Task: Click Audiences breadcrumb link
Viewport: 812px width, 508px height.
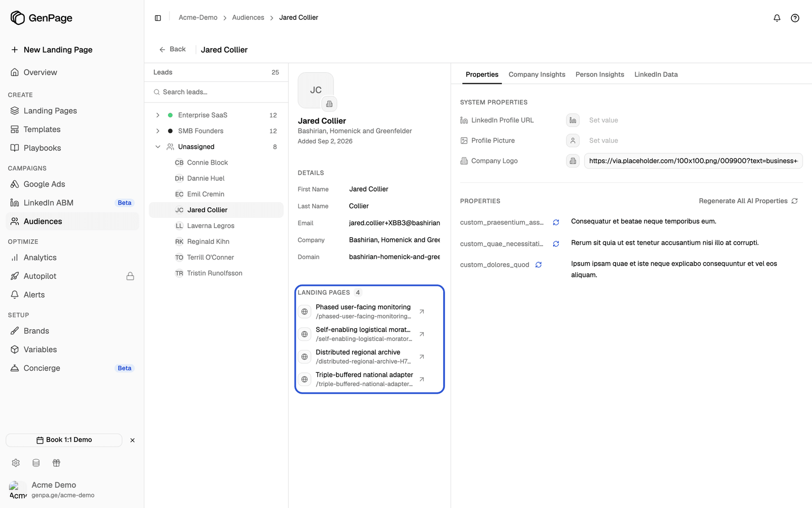Action: [x=248, y=18]
